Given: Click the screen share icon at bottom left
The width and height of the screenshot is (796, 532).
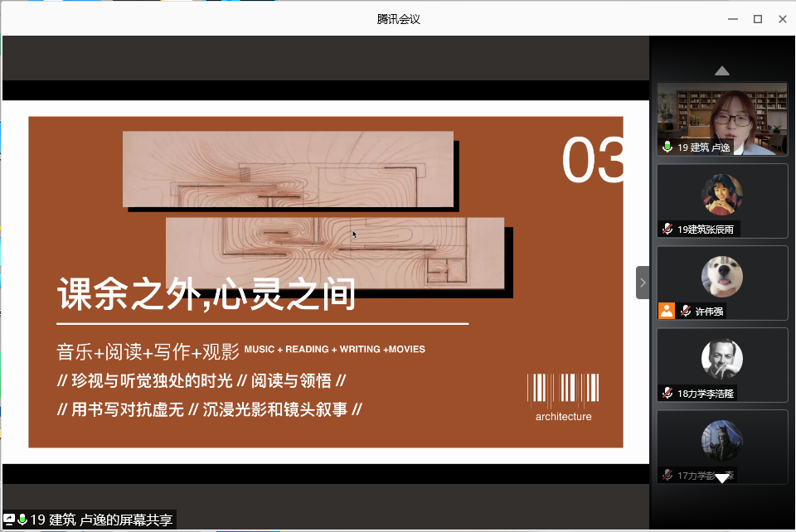Looking at the screenshot, I should (9, 520).
